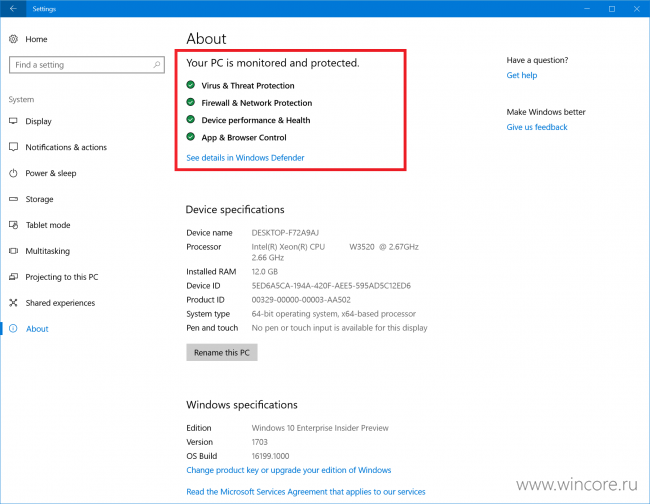Click the About info icon
Image resolution: width=650 pixels, height=504 pixels.
[13, 329]
